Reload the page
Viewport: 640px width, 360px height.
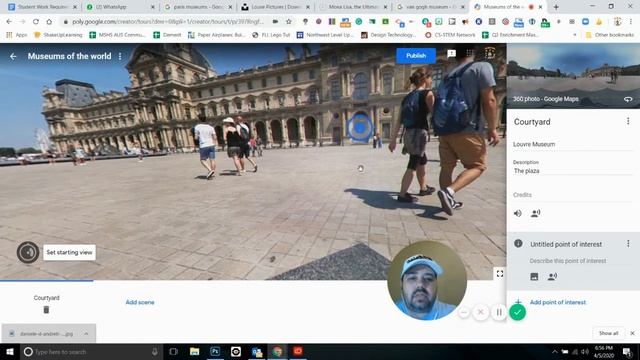click(36, 22)
